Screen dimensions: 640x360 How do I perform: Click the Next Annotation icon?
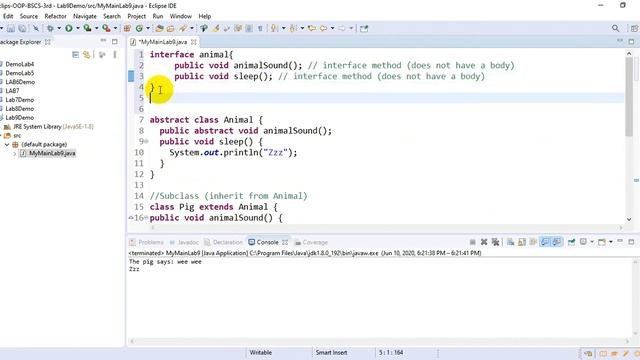(274, 28)
